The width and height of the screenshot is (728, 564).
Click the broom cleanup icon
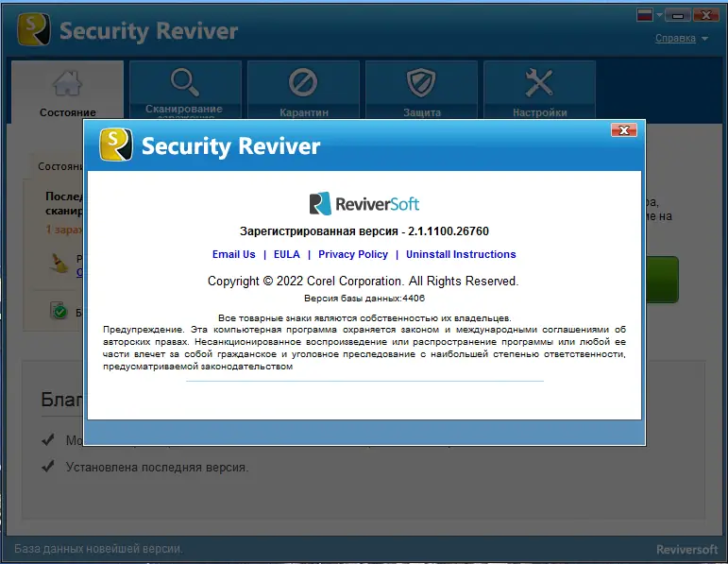pos(59,264)
